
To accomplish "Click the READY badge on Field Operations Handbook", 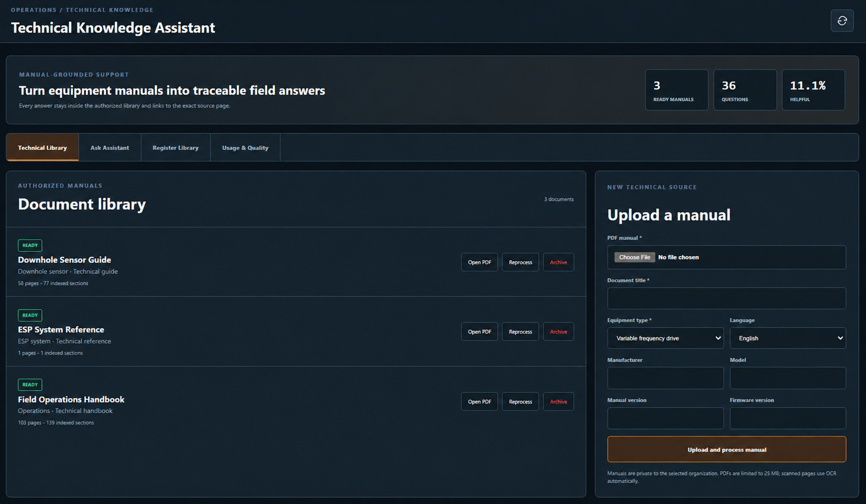I will (30, 385).
